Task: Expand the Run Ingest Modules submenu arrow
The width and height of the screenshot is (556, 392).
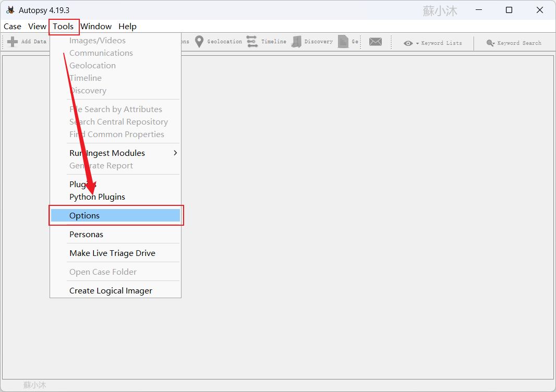Action: click(x=175, y=153)
